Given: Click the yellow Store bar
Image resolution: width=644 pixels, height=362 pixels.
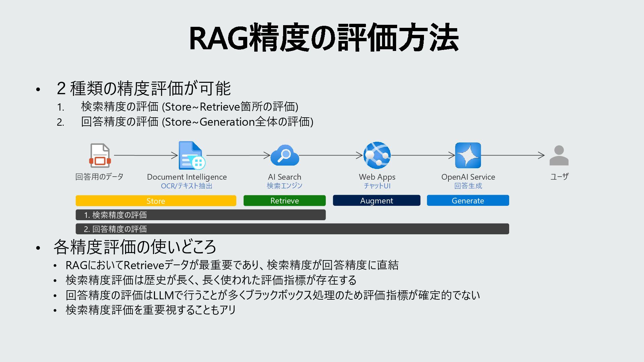Looking at the screenshot, I should (156, 201).
